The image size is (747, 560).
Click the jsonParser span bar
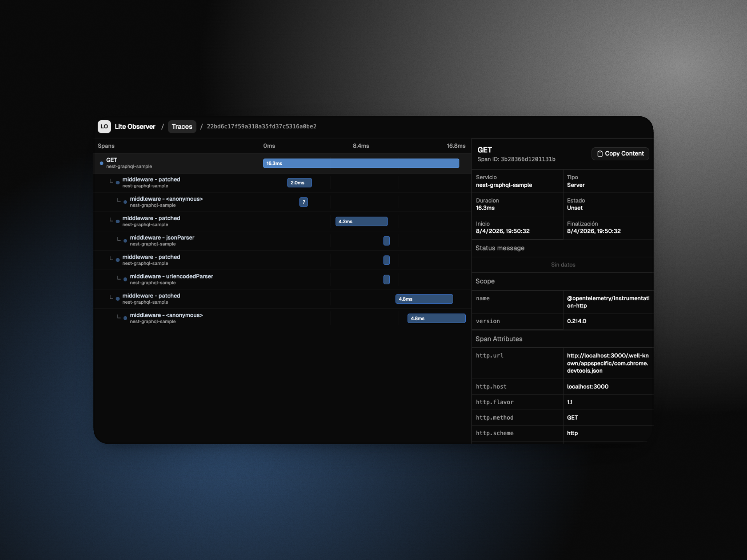(x=386, y=241)
